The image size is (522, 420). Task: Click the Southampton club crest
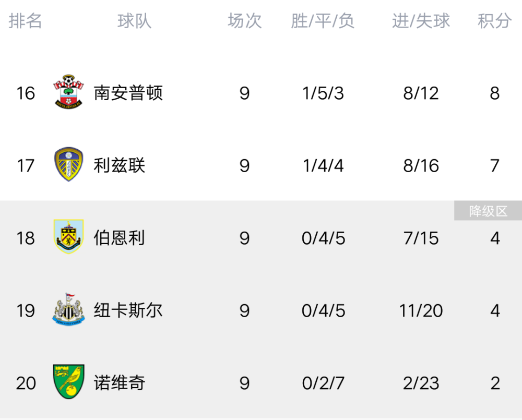68,92
